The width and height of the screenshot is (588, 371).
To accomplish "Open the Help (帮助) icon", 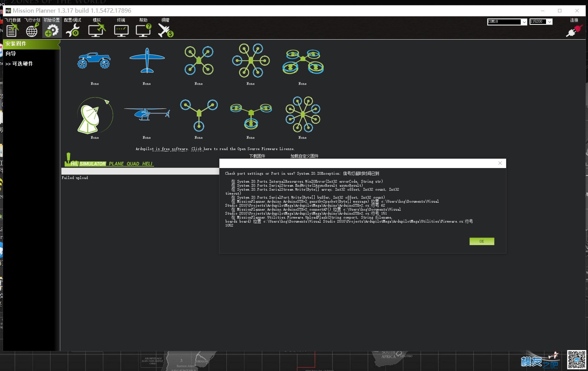I will (144, 30).
